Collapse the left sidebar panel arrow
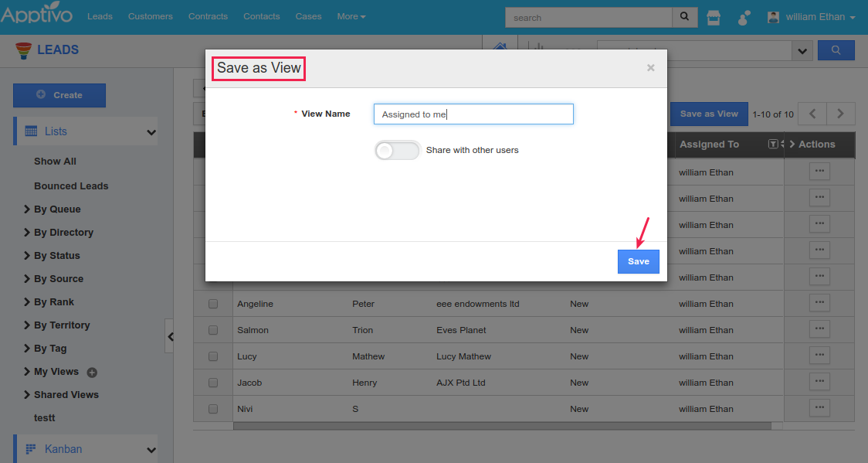Image resolution: width=868 pixels, height=463 pixels. [x=170, y=336]
